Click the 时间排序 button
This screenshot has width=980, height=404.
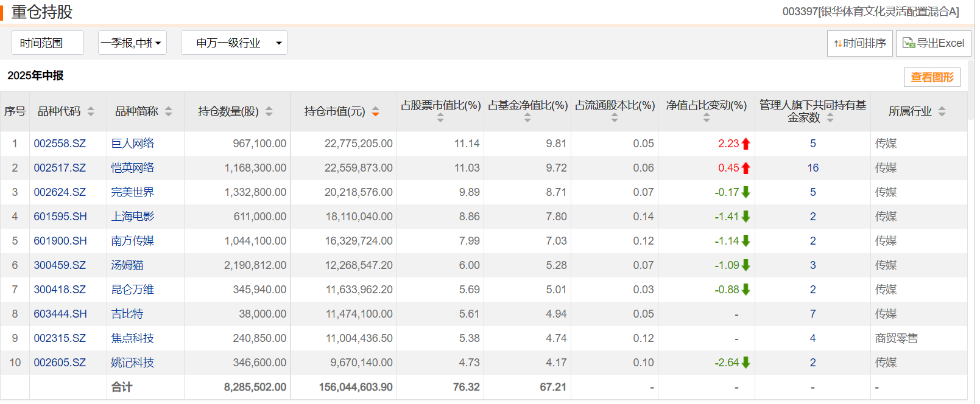tap(859, 43)
